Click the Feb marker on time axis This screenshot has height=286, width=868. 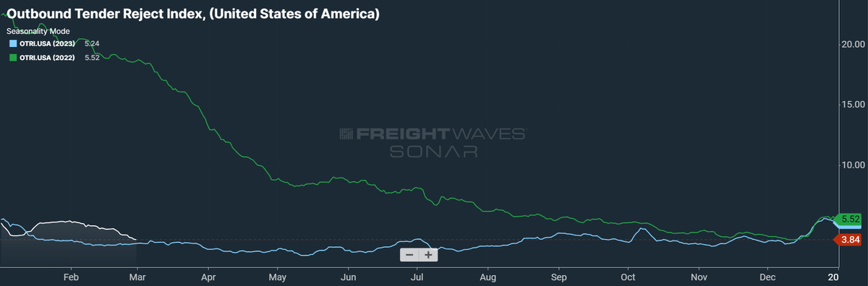click(71, 277)
